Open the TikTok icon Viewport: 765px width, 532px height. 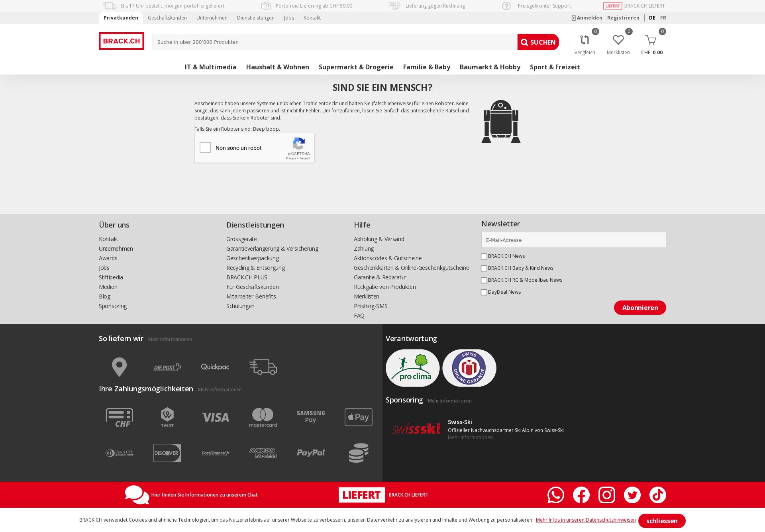658,495
